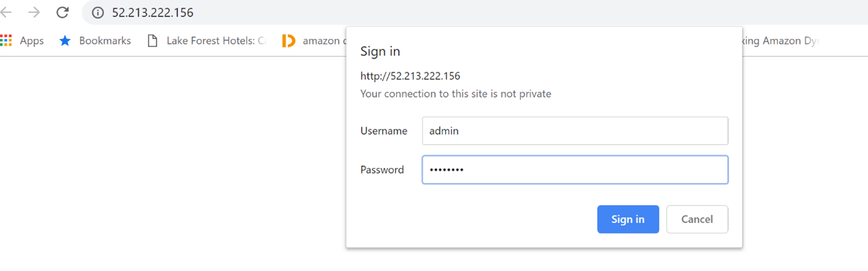Click the http://52.213.222.156 text in the dialog

click(410, 76)
